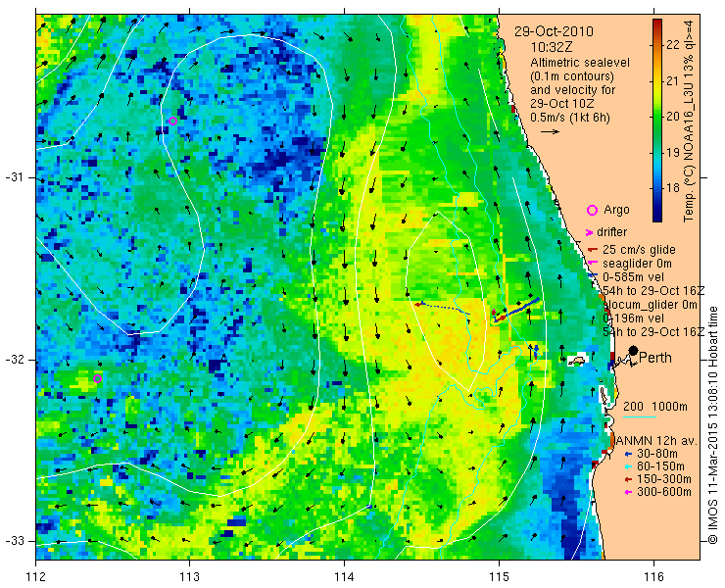
Task: Click the drifter legend label
Action: (611, 232)
